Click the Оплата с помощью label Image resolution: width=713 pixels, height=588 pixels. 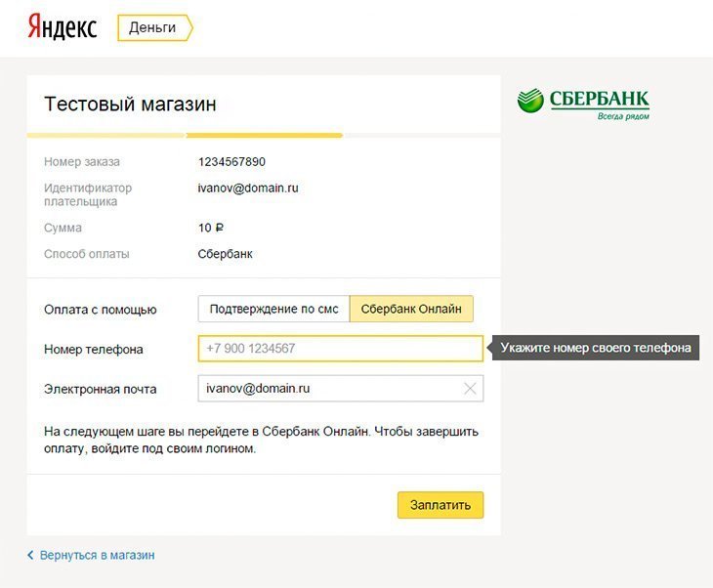coord(100,310)
